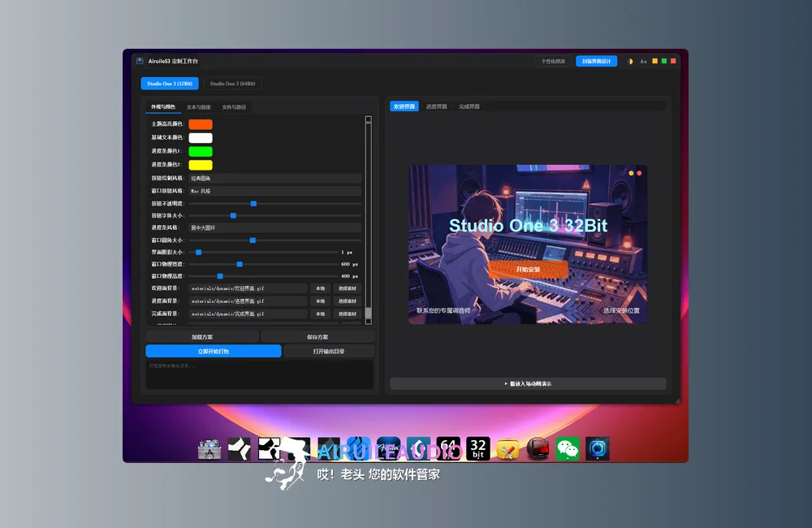Launch the 32 bit app from the dock
Screen dimensions: 812x528
pos(478,448)
